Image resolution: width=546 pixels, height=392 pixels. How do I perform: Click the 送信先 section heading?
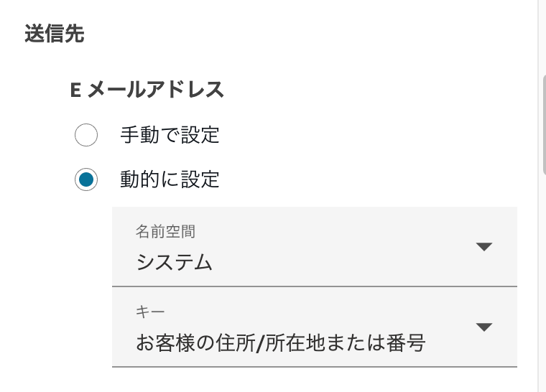55,34
